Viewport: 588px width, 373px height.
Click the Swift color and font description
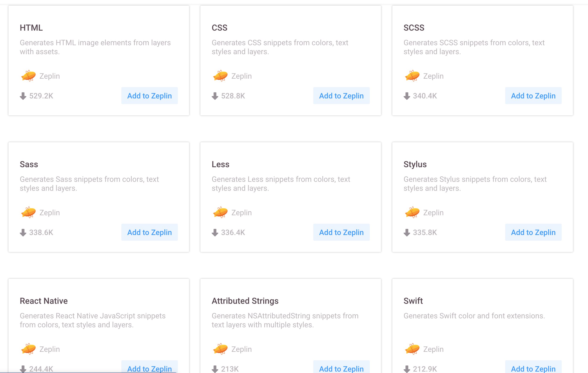[x=474, y=316]
